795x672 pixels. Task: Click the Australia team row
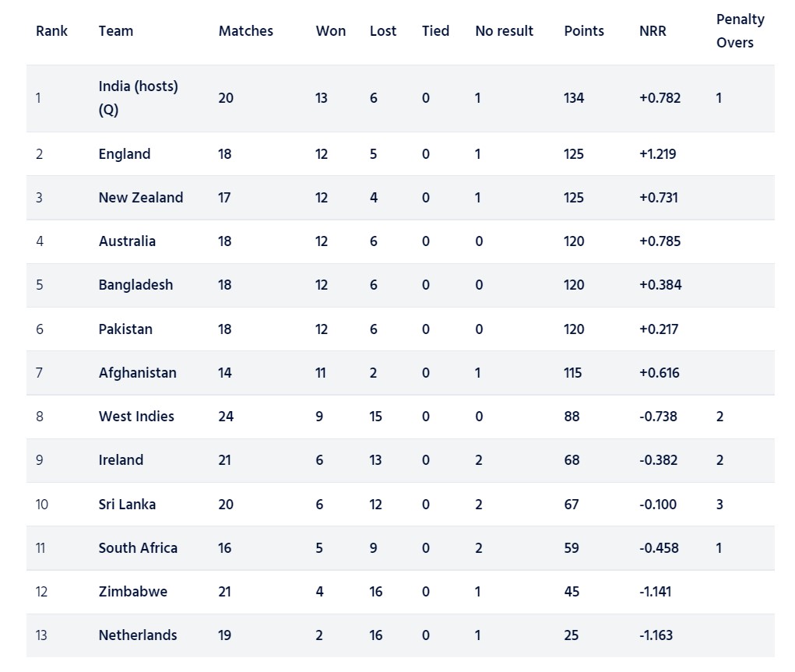point(127,241)
